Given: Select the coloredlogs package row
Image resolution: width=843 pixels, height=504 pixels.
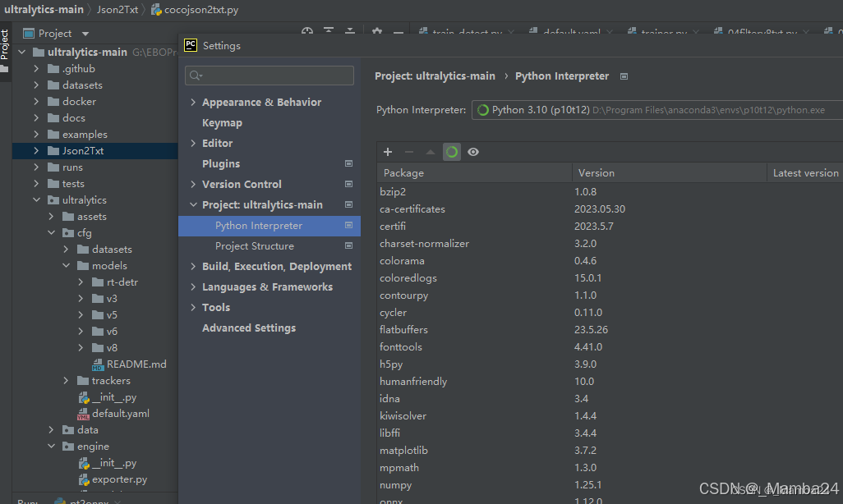Looking at the screenshot, I should [x=610, y=277].
